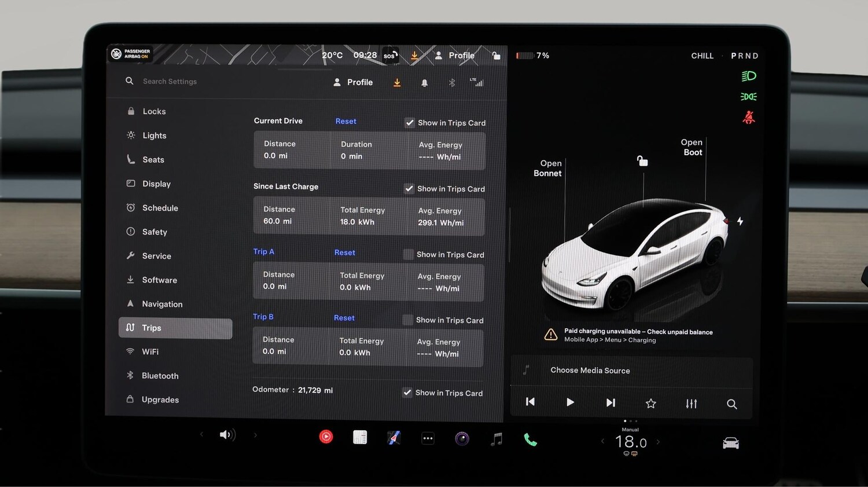This screenshot has height=487, width=868.
Task: Open the three-dots app launcher
Action: click(428, 438)
